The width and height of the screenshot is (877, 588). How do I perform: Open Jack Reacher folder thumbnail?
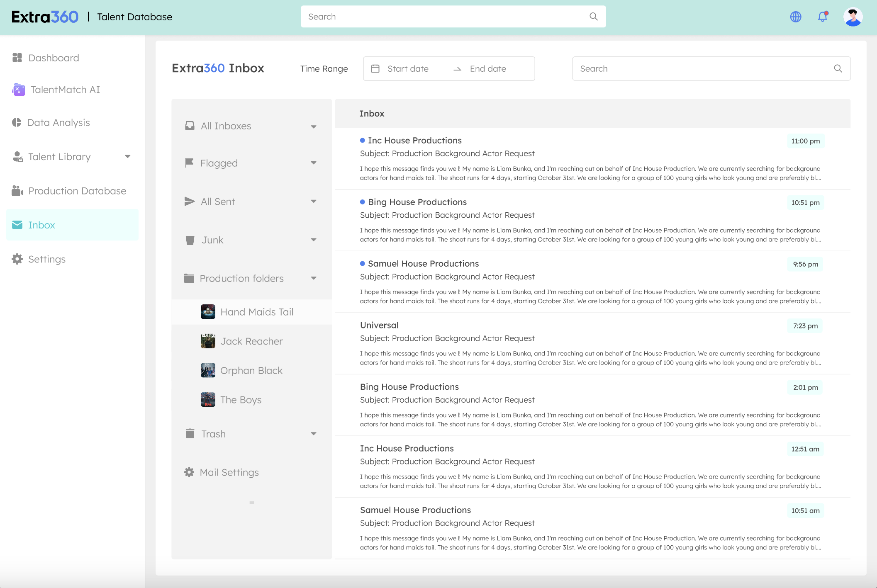(x=208, y=341)
